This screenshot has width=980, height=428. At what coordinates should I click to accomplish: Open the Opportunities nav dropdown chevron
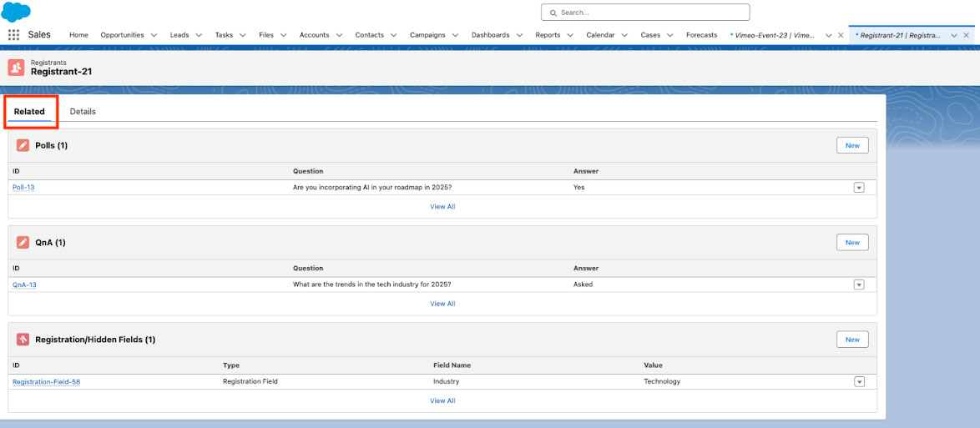[154, 36]
